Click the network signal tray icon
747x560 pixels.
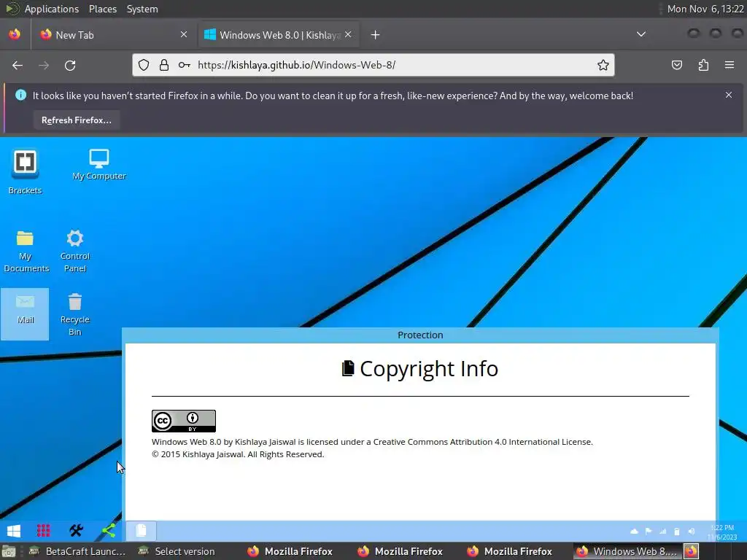click(x=662, y=532)
